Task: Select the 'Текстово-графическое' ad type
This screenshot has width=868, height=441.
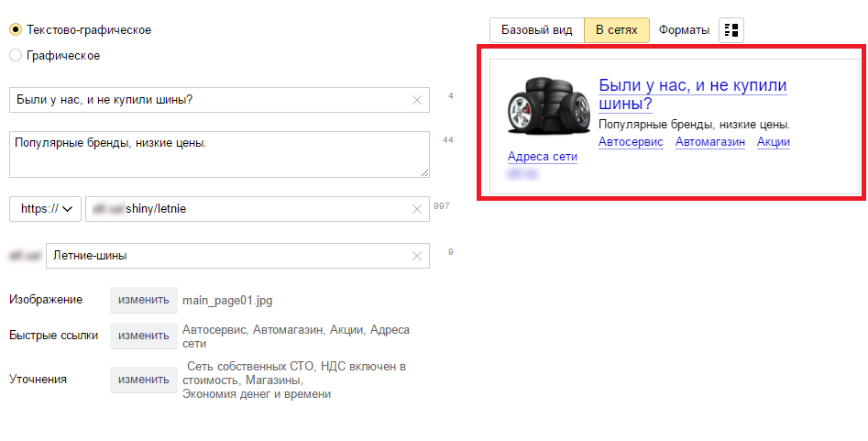Action: (x=16, y=30)
